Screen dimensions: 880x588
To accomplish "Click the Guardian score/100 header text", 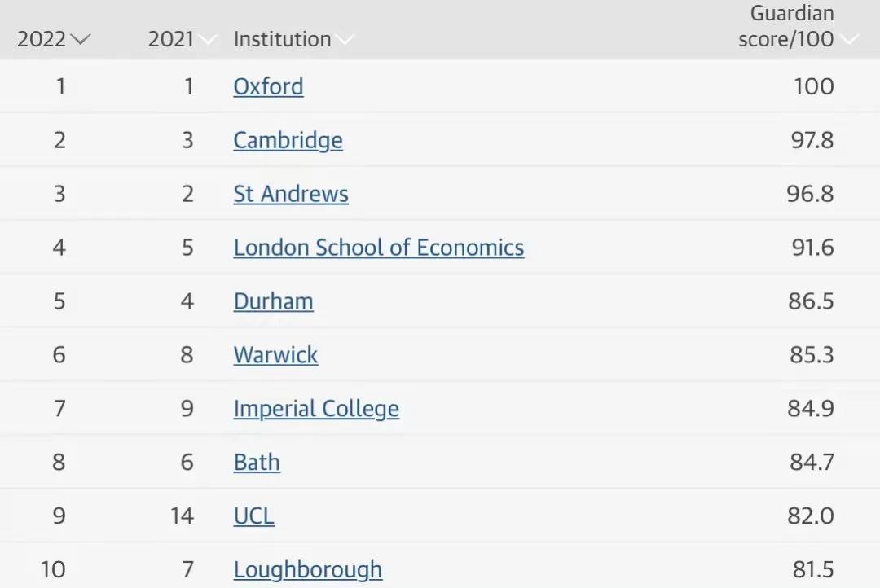I will 786,26.
